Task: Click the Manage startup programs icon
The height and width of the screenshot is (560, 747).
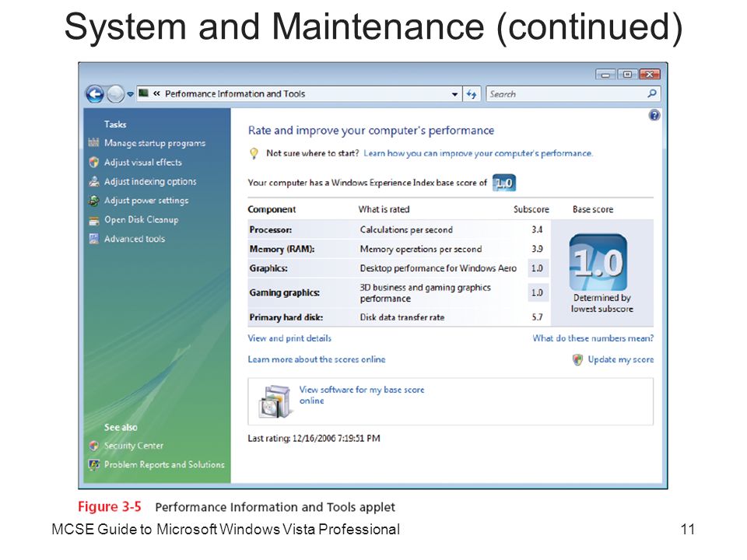Action: point(94,143)
